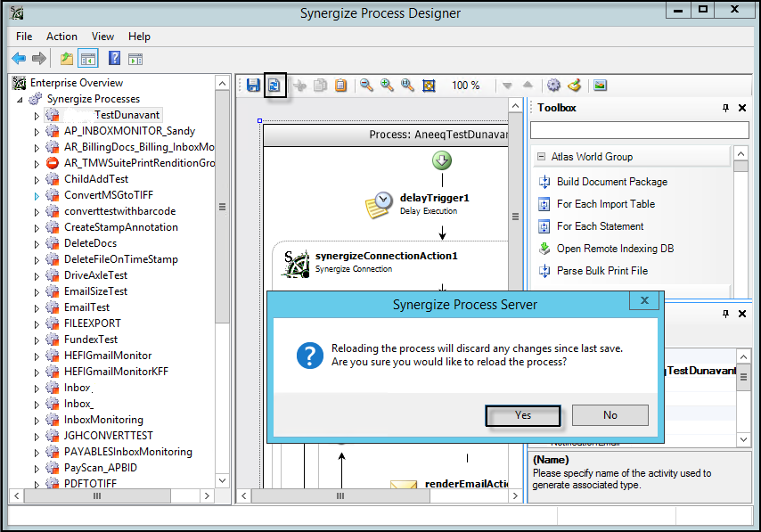Click the Copy icon in designer toolbar
The height and width of the screenshot is (532, 761).
click(320, 86)
